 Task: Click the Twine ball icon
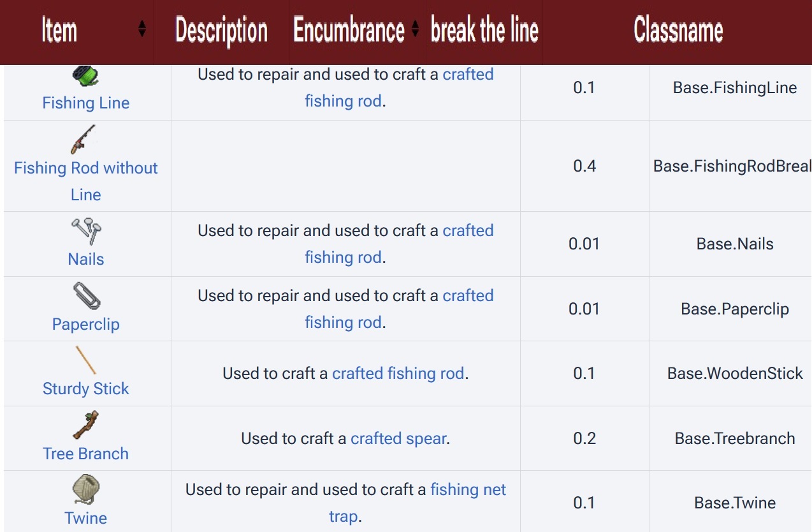[86, 490]
